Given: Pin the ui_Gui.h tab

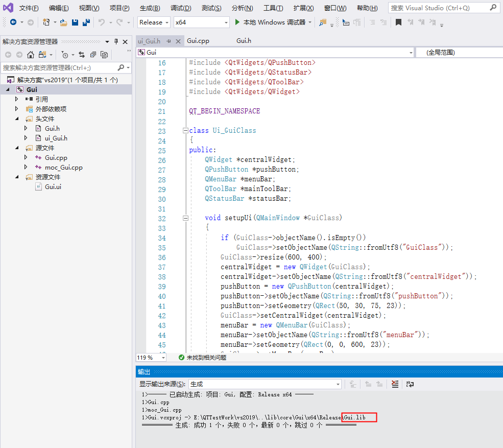Looking at the screenshot, I should (x=169, y=41).
